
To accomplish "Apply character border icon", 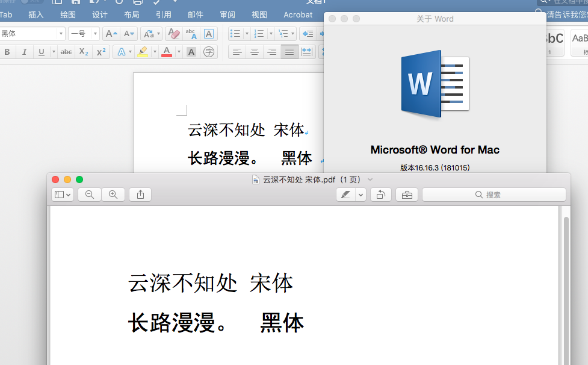I will (x=209, y=34).
